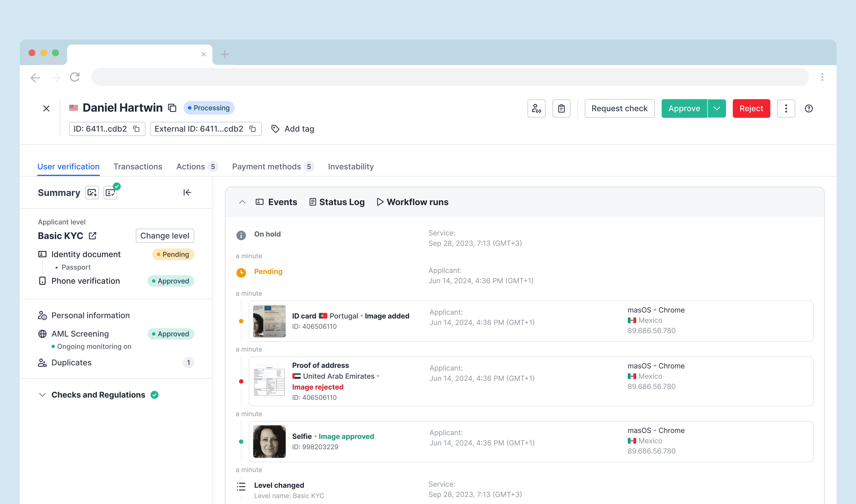Click the Approved badge for AML Screening

[x=171, y=334]
